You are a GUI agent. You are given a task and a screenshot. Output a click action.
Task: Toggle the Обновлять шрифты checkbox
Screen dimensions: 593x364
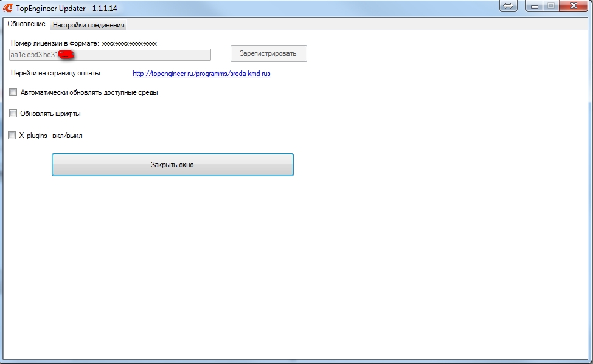(x=13, y=114)
